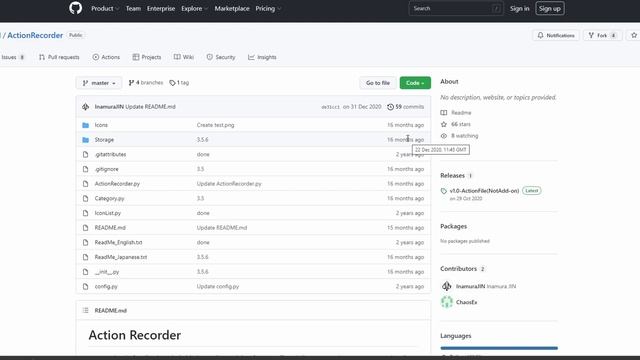Screen dimensions: 640x360
Task: Open the IconList.py file
Action: coord(108,213)
